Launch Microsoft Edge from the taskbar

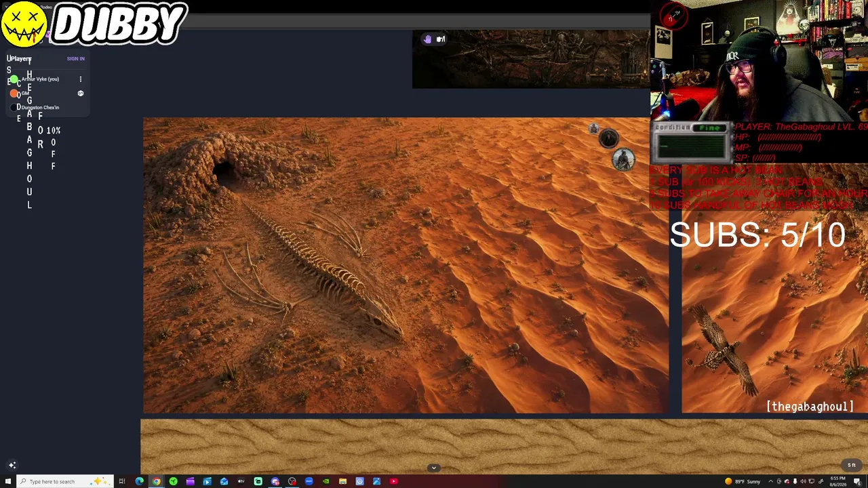pyautogui.click(x=139, y=481)
